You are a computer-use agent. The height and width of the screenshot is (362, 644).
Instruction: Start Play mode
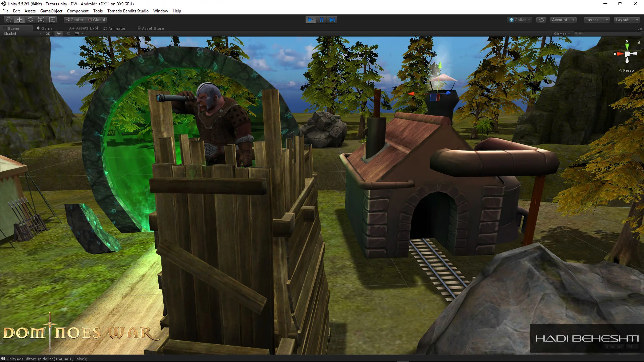pos(311,20)
